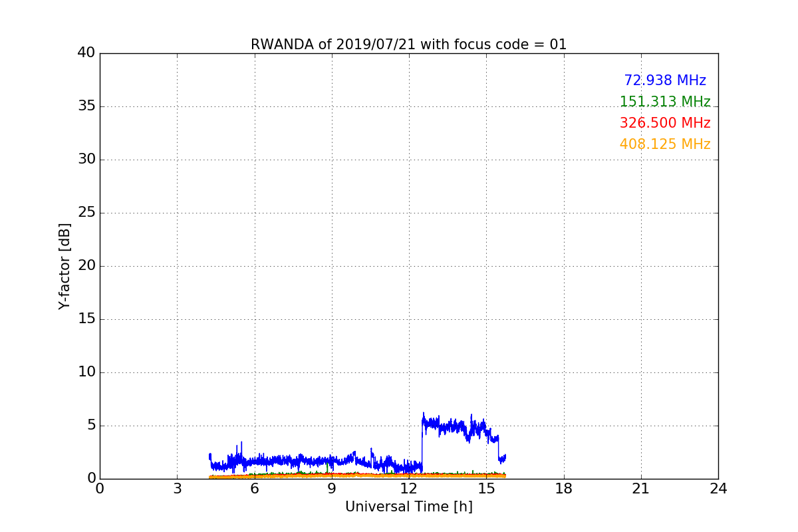The width and height of the screenshot is (798, 532).
Task: Click the y-axis tick label 40
Action: (86, 53)
